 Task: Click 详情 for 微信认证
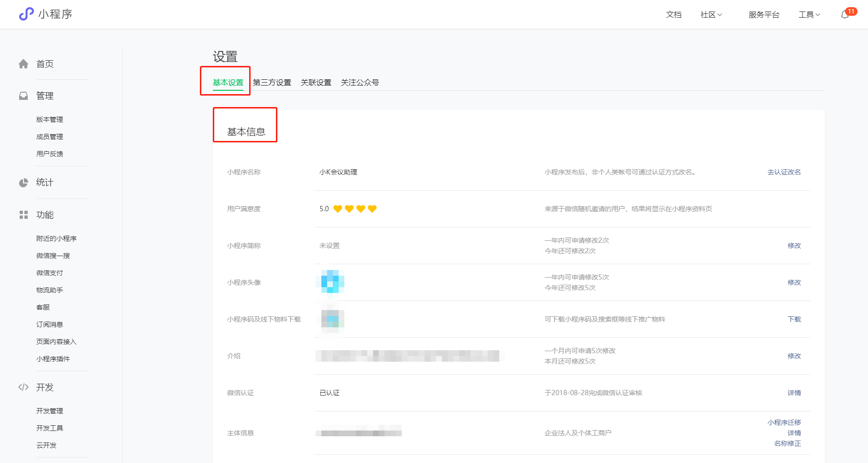click(794, 393)
